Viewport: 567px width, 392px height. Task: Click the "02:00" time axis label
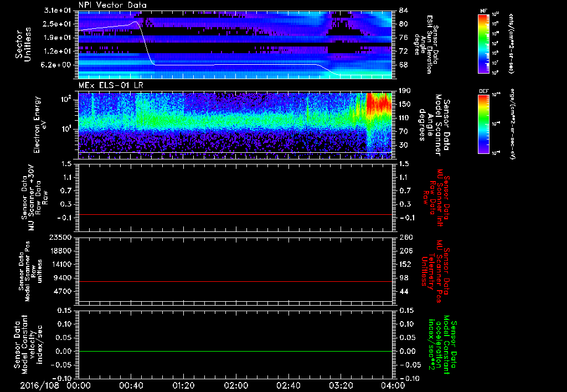(236, 385)
